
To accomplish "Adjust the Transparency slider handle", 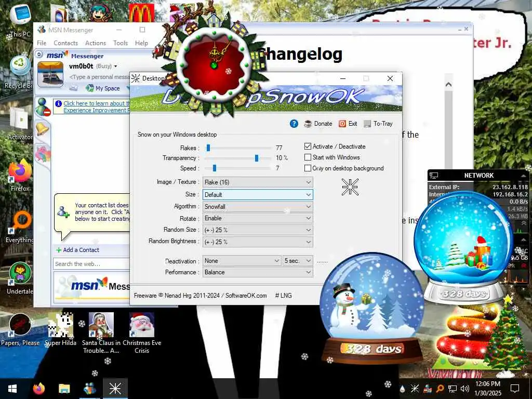I will (x=257, y=158).
